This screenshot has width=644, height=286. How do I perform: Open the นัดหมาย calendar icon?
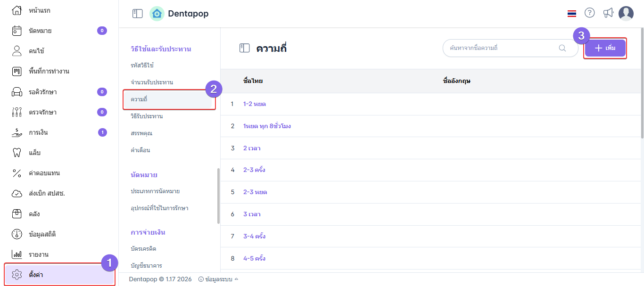(x=17, y=31)
